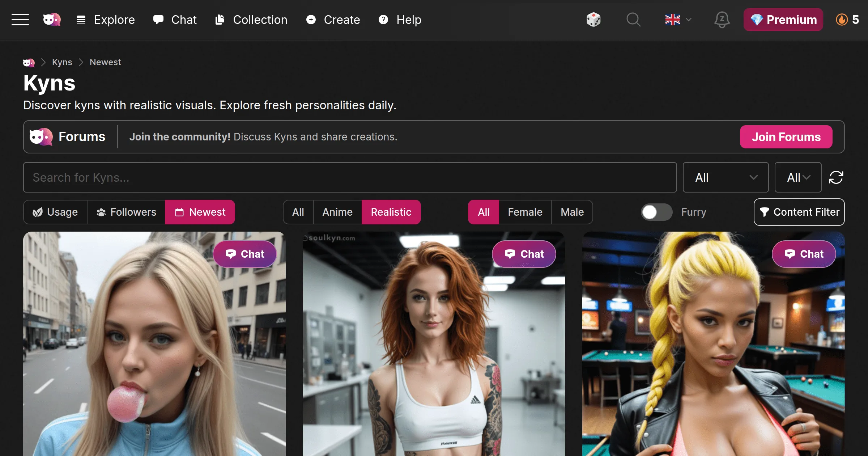Image resolution: width=868 pixels, height=456 pixels.
Task: Select the Female gender filter
Action: (525, 212)
